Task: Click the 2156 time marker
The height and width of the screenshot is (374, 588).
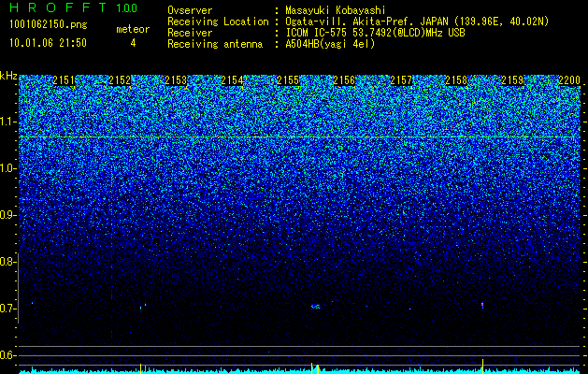Action: [344, 80]
